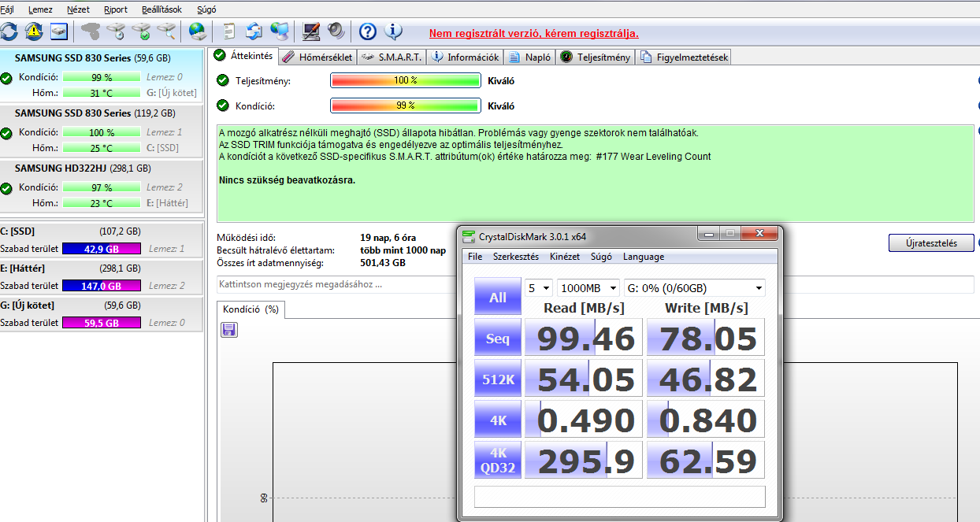Open Language menu in CrystalDiskMark
980x522 pixels.
point(644,257)
